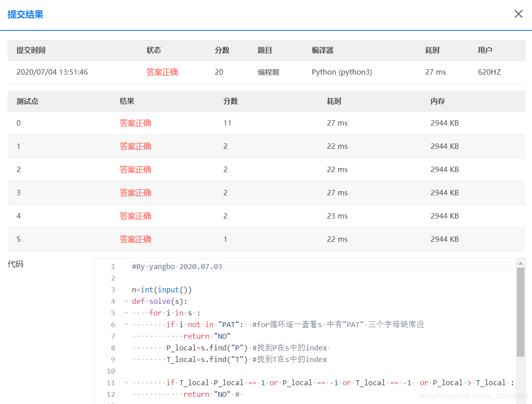Screen dimensions: 532x404
Task: Click the 内存 column header
Action: point(437,101)
